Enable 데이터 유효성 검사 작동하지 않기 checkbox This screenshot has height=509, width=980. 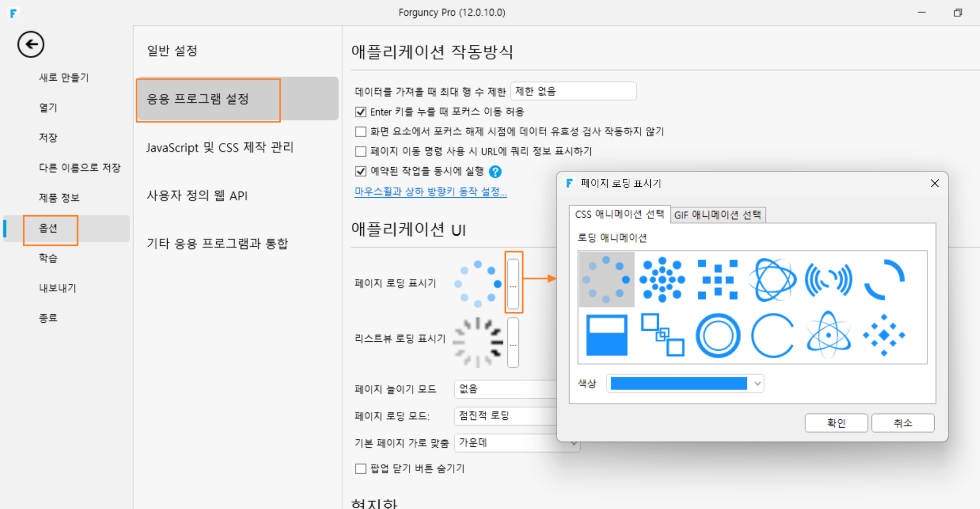pyautogui.click(x=361, y=131)
